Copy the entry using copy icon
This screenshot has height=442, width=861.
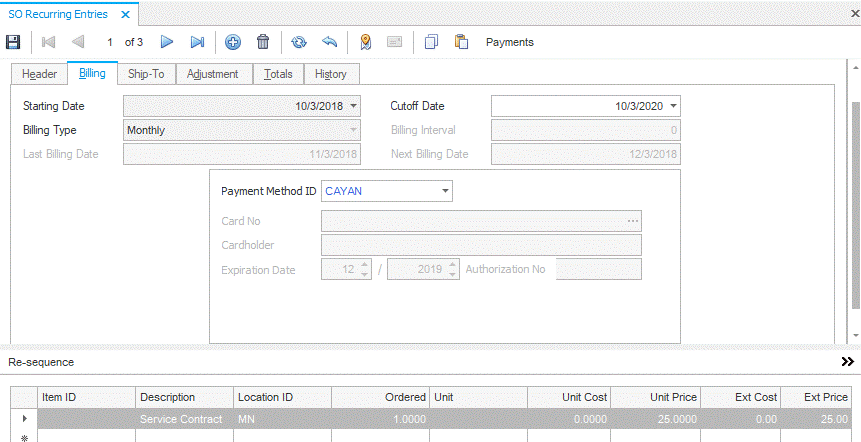click(432, 42)
